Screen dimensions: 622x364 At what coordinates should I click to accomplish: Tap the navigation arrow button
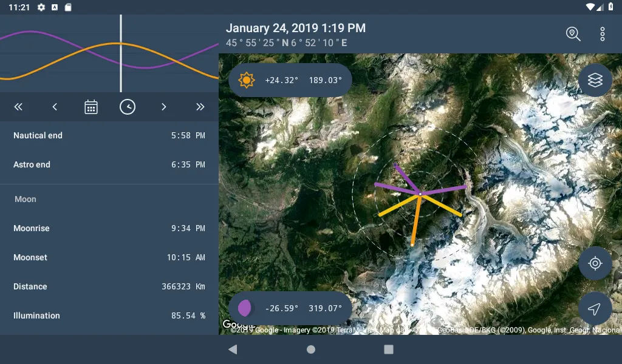595,309
